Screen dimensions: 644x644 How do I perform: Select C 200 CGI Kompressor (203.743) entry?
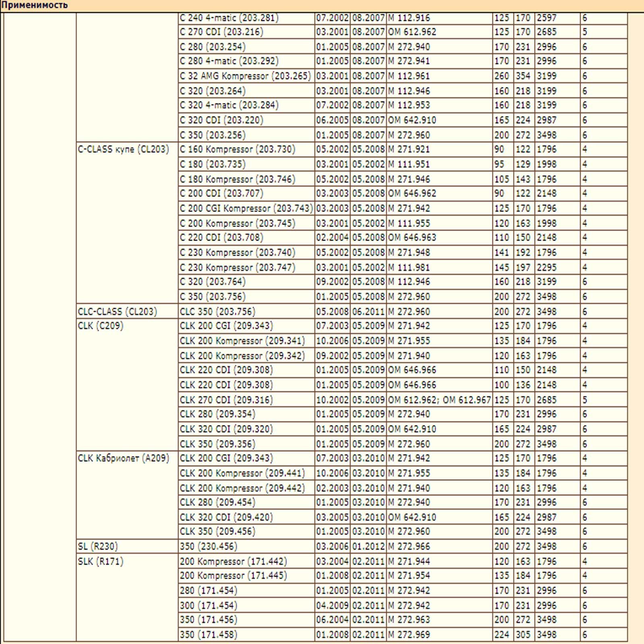click(x=246, y=208)
